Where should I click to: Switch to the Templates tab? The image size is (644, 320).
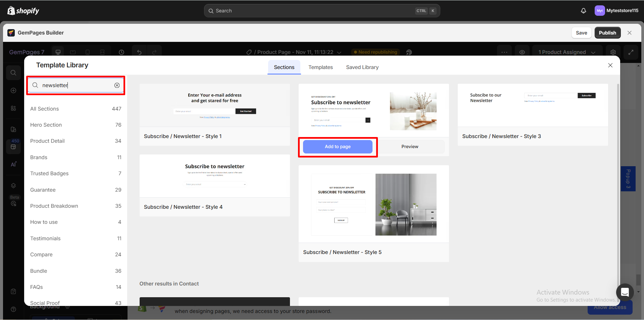(x=320, y=67)
